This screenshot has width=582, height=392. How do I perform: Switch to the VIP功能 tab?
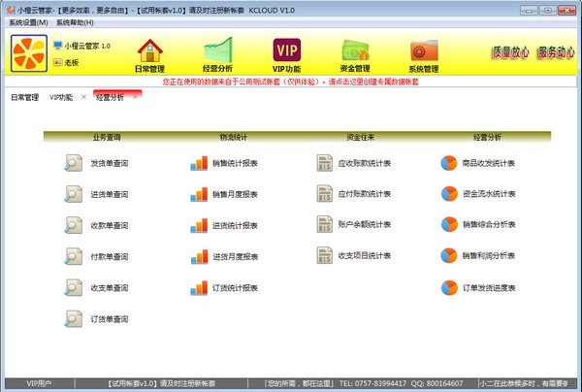click(x=61, y=97)
